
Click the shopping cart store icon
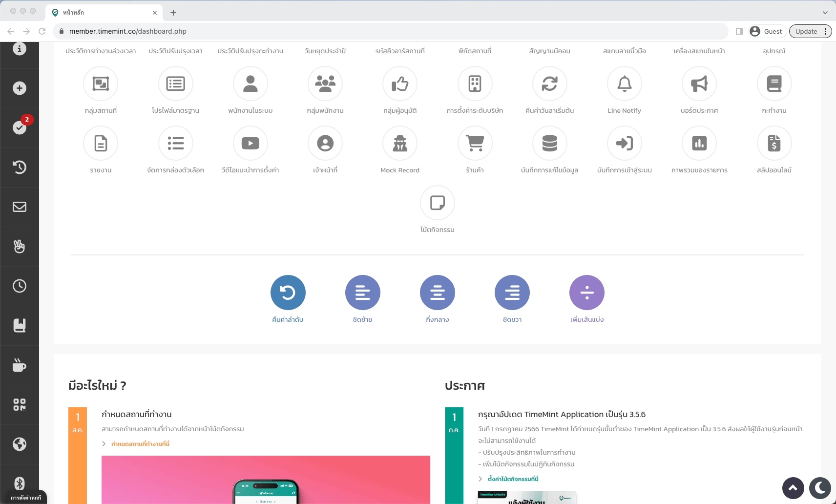tap(475, 144)
